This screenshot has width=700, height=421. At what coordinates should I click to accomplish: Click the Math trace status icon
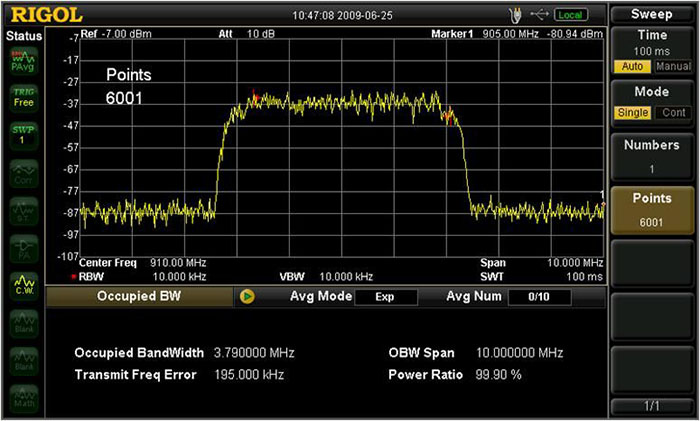point(21,397)
